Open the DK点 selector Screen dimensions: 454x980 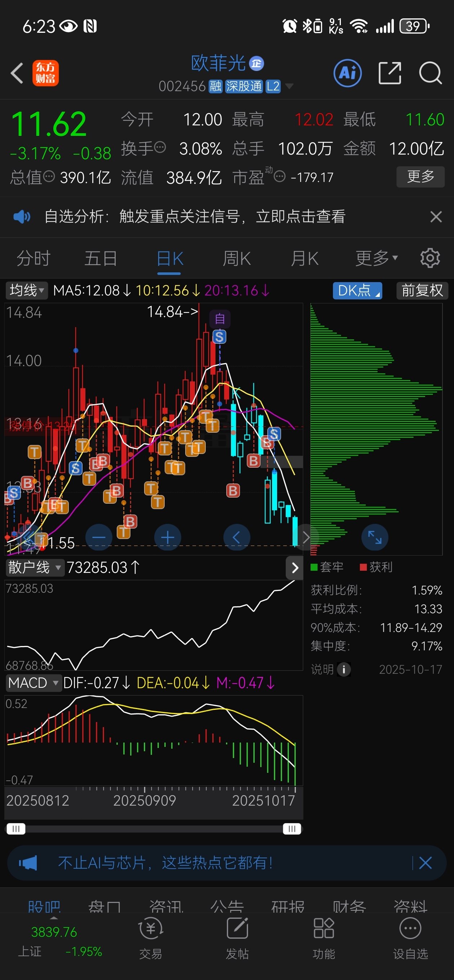tap(357, 290)
